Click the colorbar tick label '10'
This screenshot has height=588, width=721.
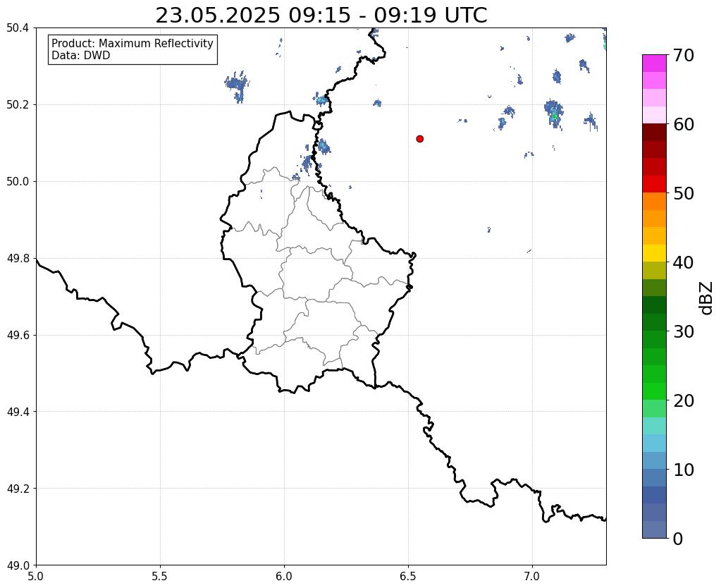(x=684, y=470)
